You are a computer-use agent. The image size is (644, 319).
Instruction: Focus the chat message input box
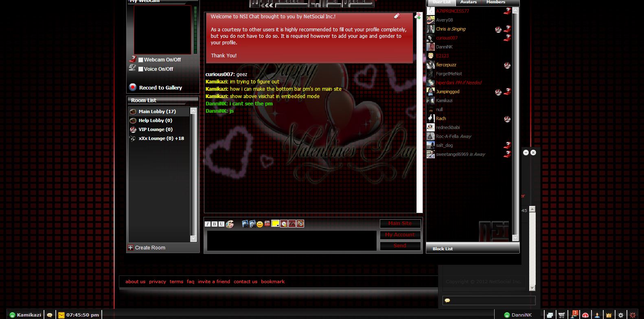(292, 240)
